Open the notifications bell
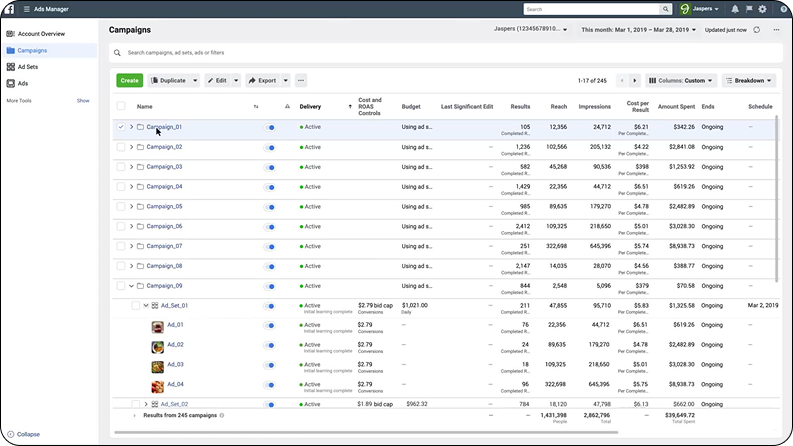This screenshot has height=446, width=793. tap(735, 9)
